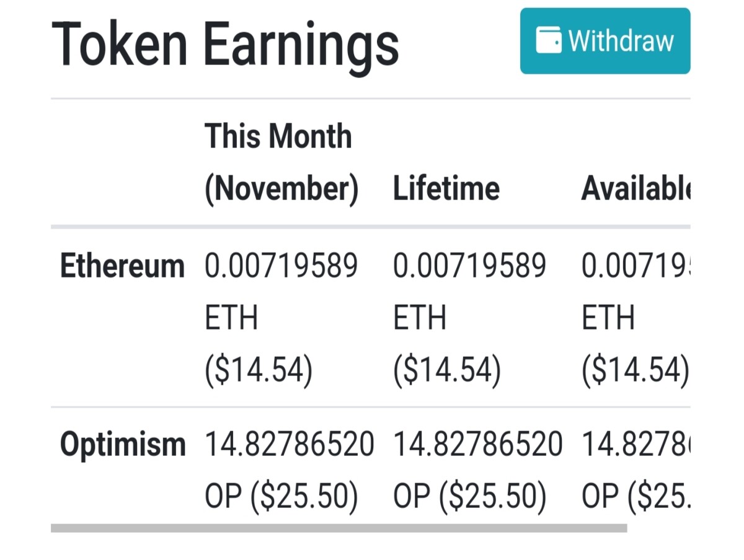Click Optimism This Month OP ($25.50) value

tap(281, 497)
